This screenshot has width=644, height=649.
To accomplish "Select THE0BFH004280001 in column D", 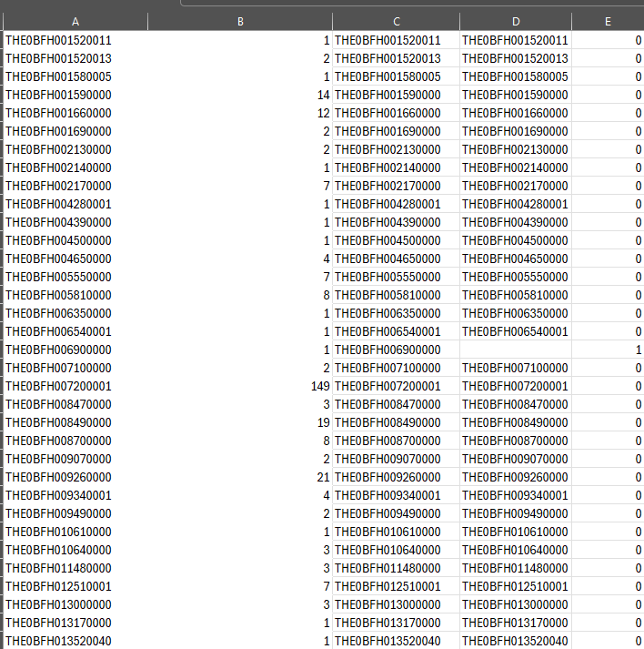I will point(516,204).
